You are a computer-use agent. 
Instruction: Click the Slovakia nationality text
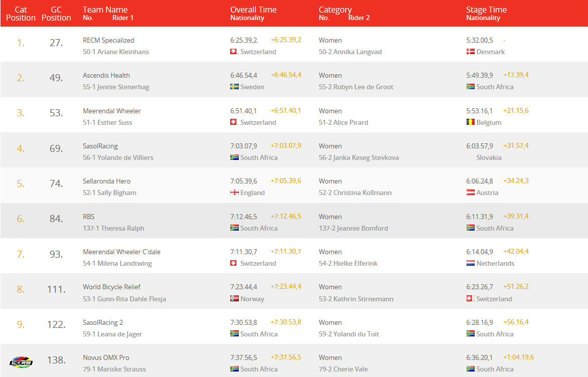(x=489, y=157)
